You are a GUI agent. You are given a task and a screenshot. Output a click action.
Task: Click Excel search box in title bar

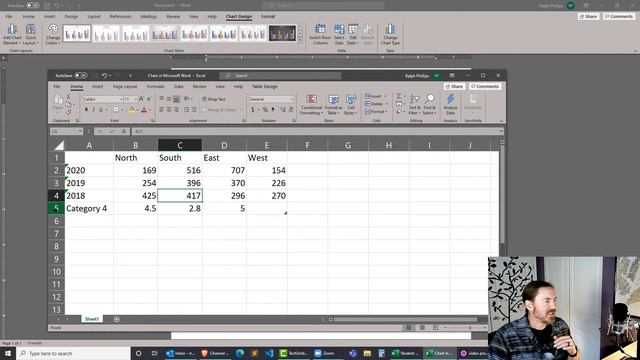pos(280,76)
